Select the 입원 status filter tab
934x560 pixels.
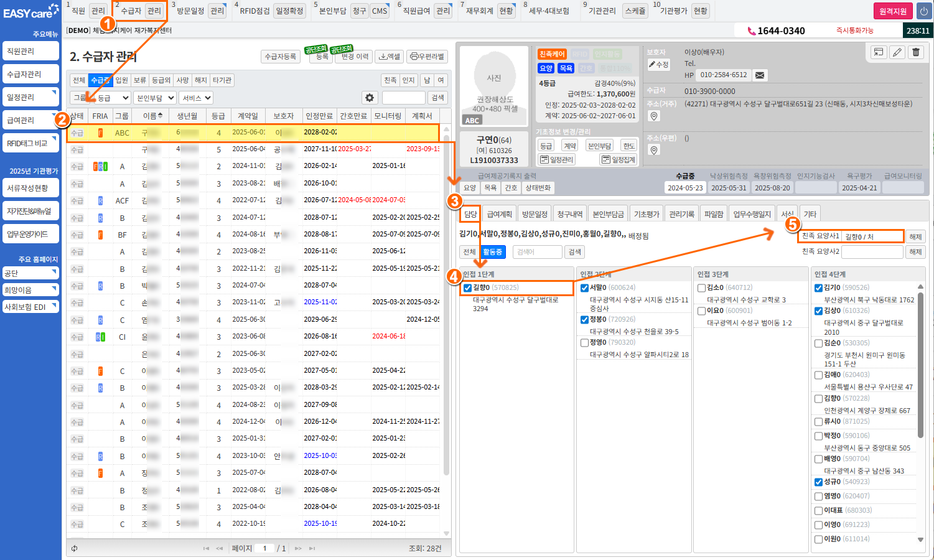(x=122, y=80)
